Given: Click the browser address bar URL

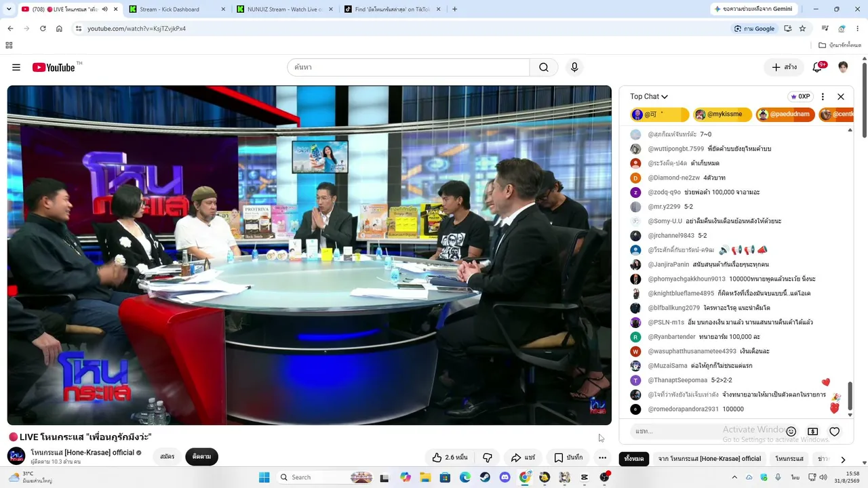Looking at the screenshot, I should (136, 28).
